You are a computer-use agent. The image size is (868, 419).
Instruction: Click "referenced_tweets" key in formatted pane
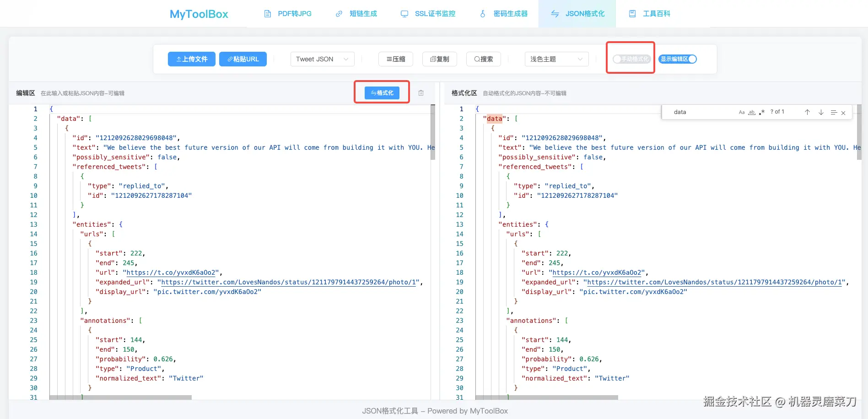[535, 167]
